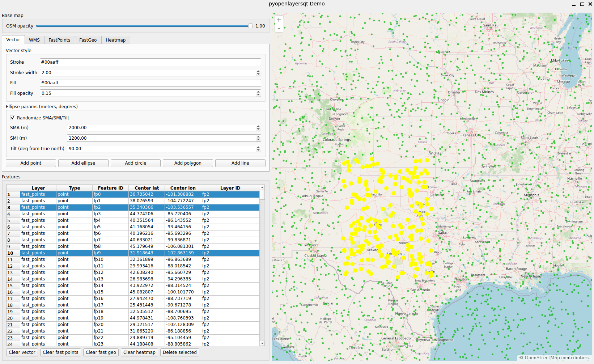
Task: Select the Heatmap tab
Action: [x=116, y=40]
